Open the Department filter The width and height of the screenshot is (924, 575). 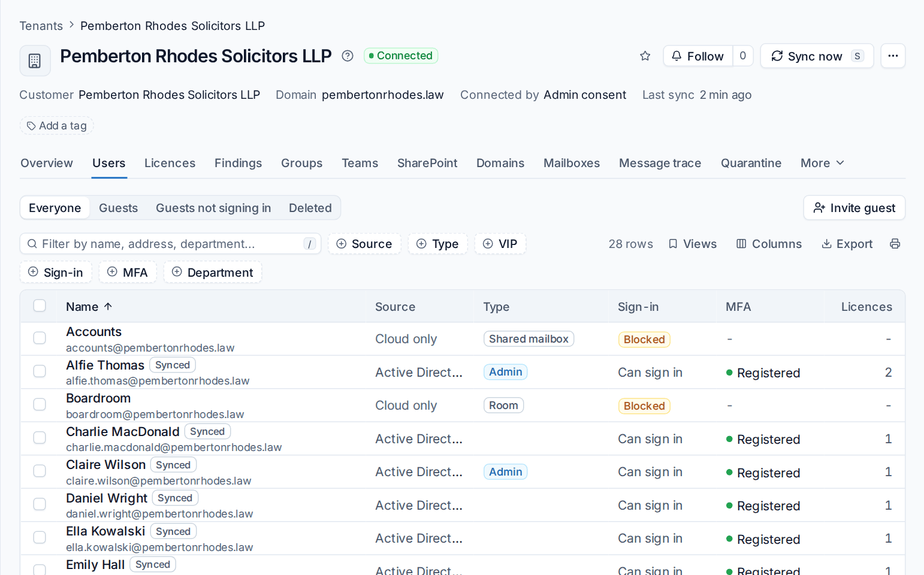coord(213,273)
